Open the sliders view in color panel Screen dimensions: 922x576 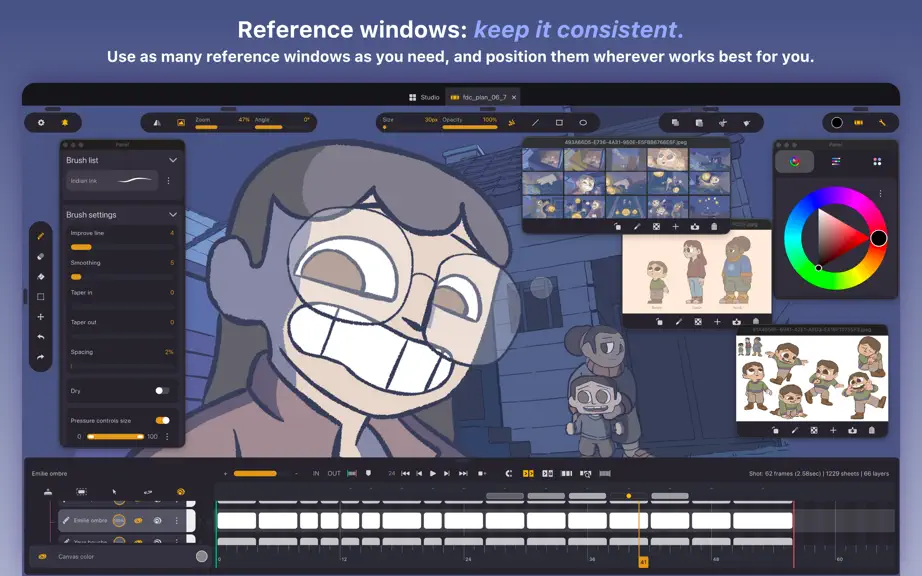point(836,162)
